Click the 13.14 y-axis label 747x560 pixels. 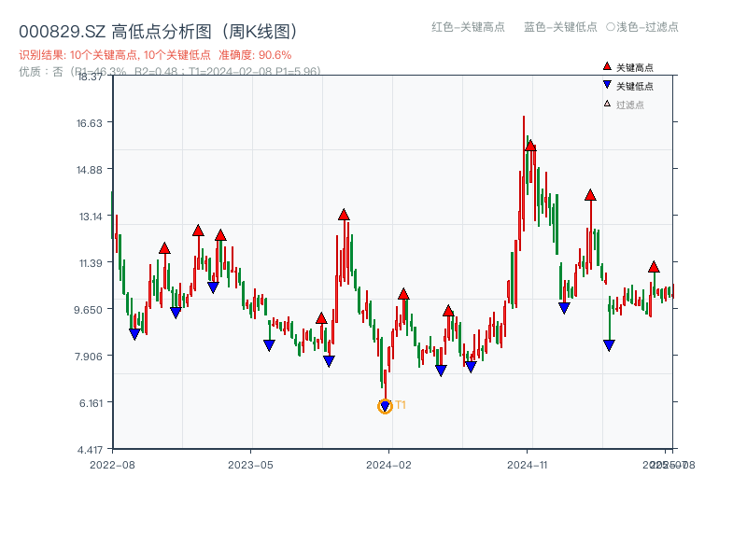(91, 217)
